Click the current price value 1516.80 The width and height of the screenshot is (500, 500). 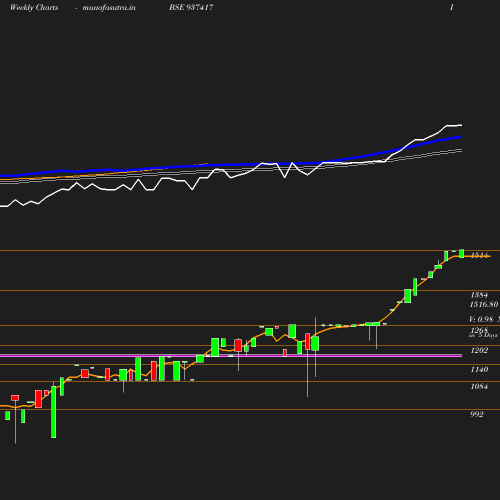click(x=484, y=304)
